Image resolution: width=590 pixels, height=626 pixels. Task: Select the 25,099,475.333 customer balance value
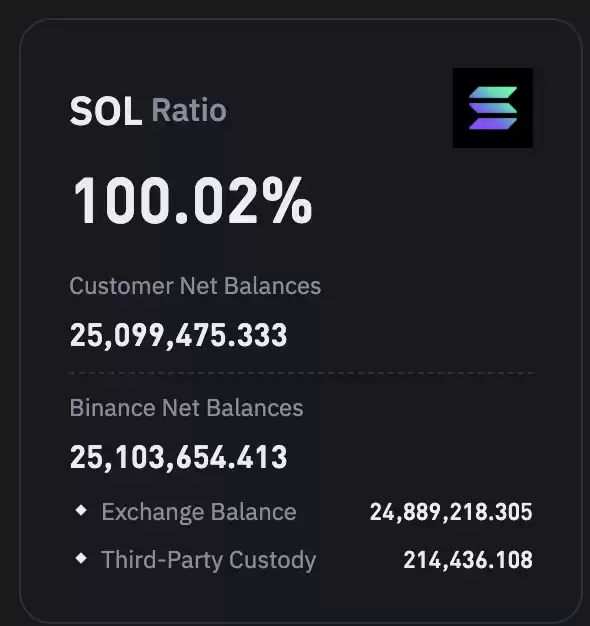178,335
